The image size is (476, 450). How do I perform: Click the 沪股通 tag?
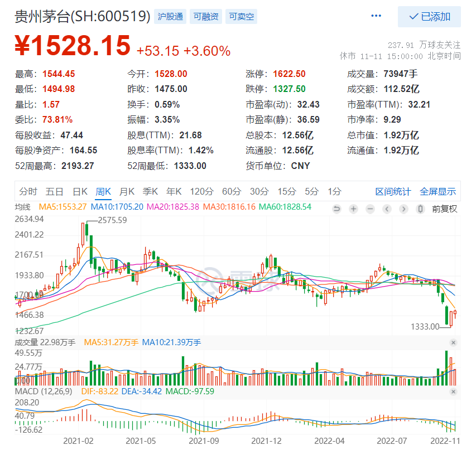point(170,16)
